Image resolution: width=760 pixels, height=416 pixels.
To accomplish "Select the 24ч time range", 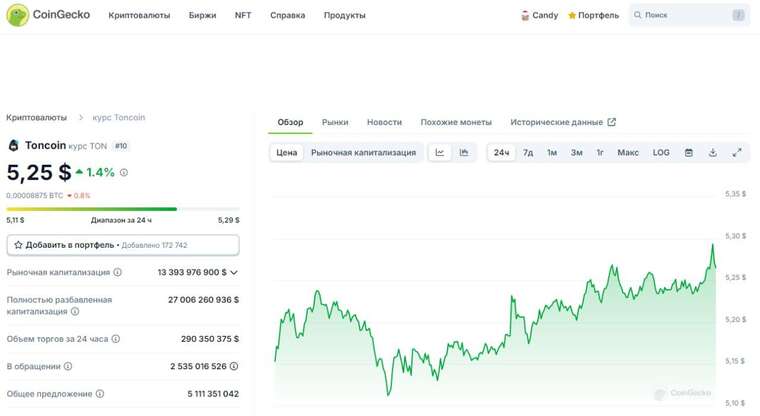I will pyautogui.click(x=501, y=153).
